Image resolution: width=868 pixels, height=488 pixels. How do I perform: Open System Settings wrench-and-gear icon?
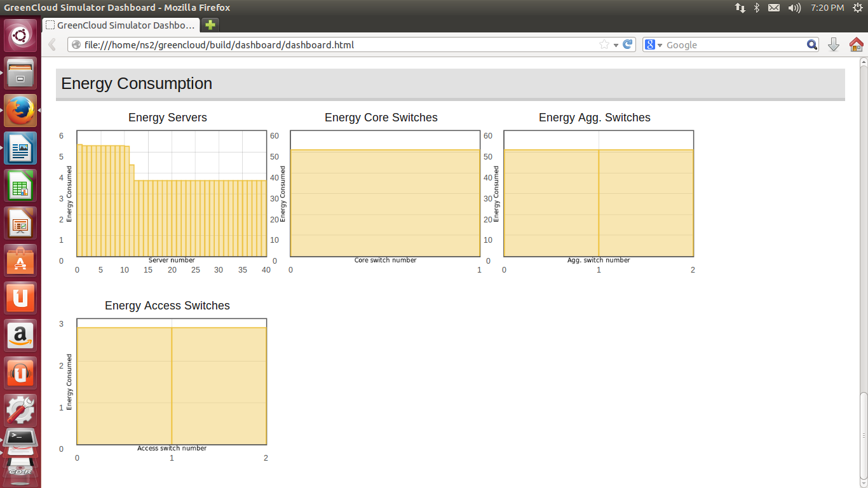pos(20,410)
